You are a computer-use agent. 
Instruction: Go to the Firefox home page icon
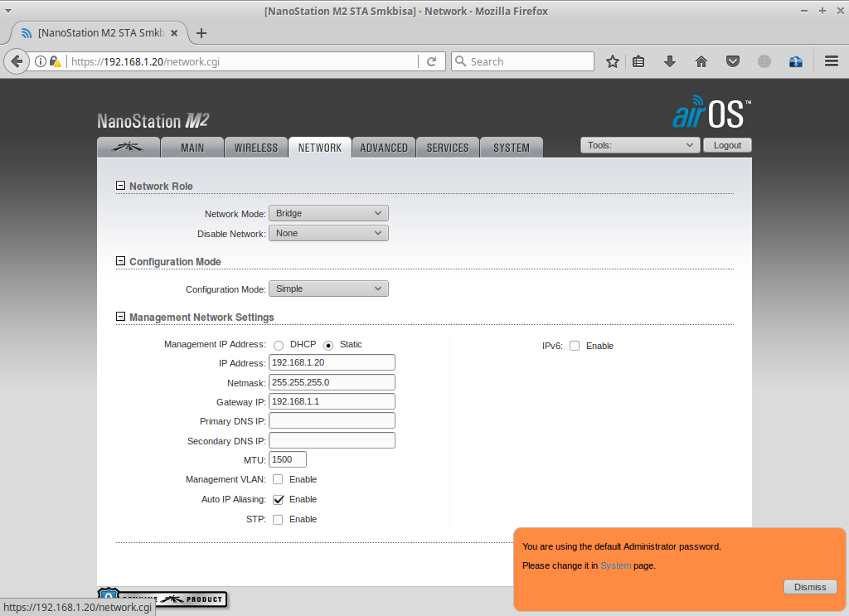pyautogui.click(x=701, y=61)
